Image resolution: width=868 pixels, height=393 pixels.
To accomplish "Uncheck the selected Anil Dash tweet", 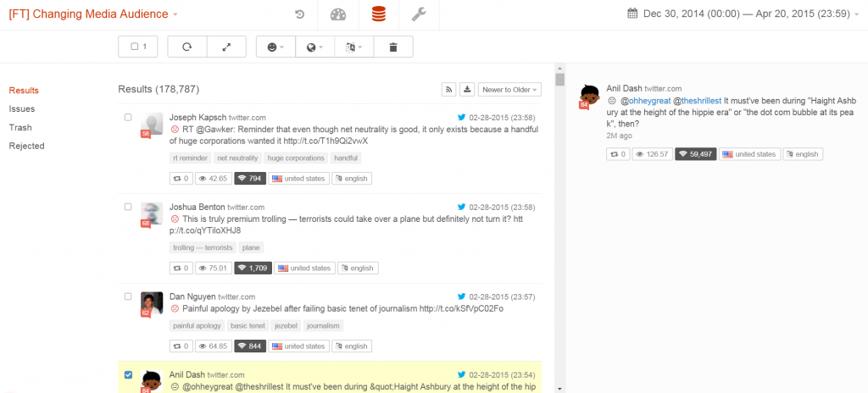I will coord(128,374).
